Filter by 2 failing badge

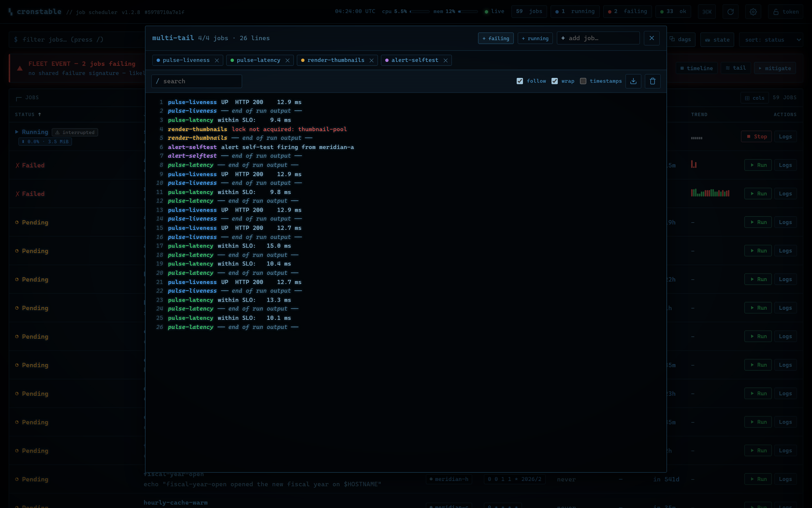tap(627, 11)
